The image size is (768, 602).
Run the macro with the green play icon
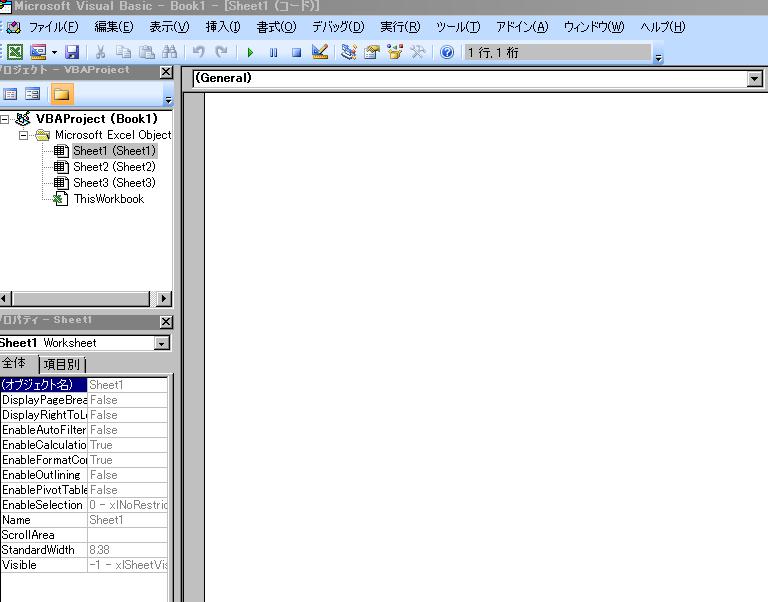pos(250,52)
